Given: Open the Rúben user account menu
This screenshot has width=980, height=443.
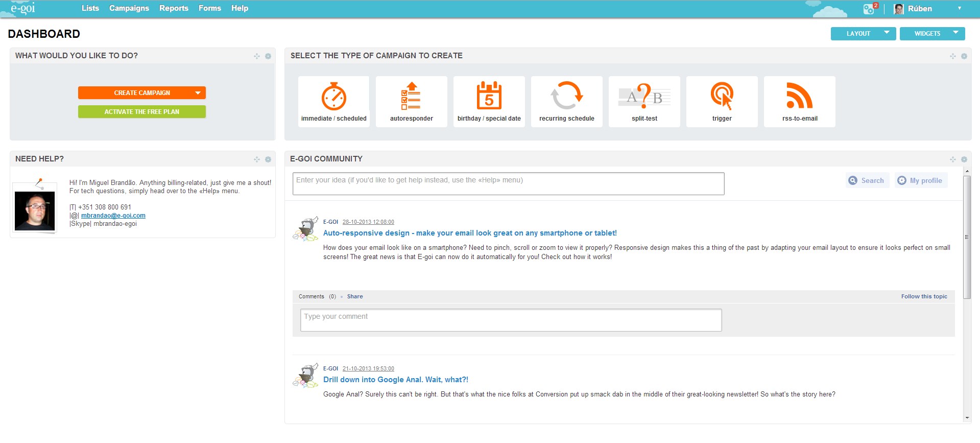Looking at the screenshot, I should tap(927, 9).
